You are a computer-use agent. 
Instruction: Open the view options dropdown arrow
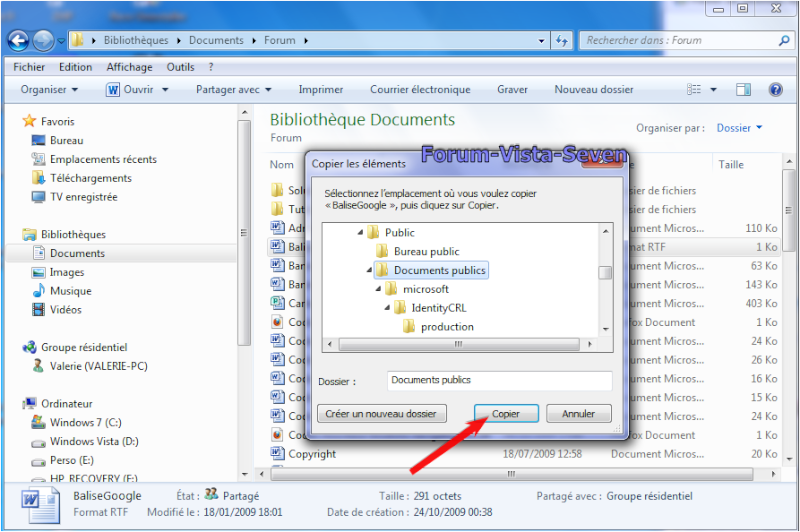click(713, 90)
